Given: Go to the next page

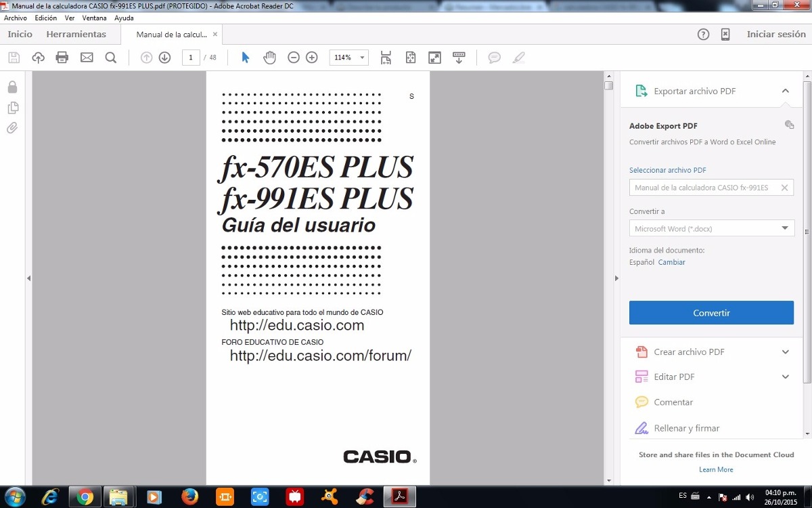Looking at the screenshot, I should (164, 58).
